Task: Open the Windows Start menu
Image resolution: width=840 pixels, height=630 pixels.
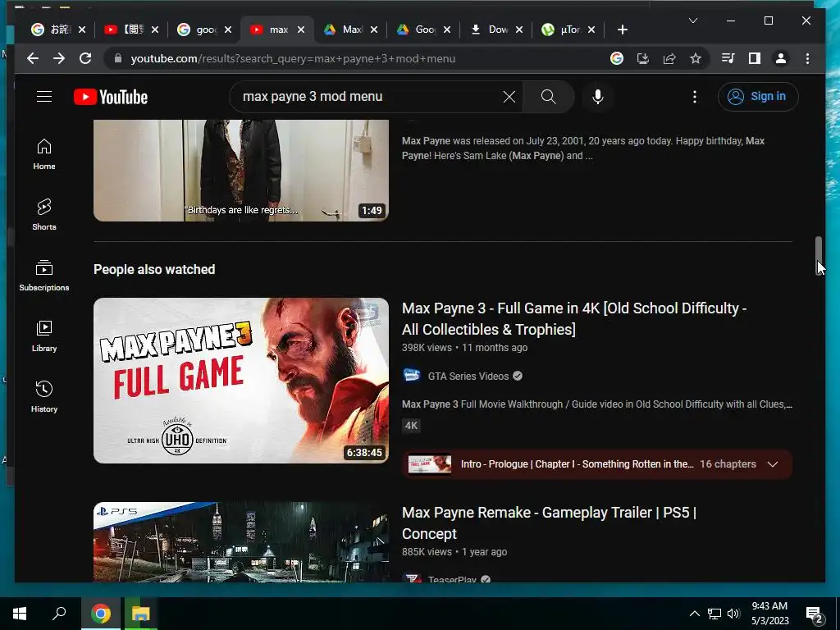Action: click(x=20, y=614)
